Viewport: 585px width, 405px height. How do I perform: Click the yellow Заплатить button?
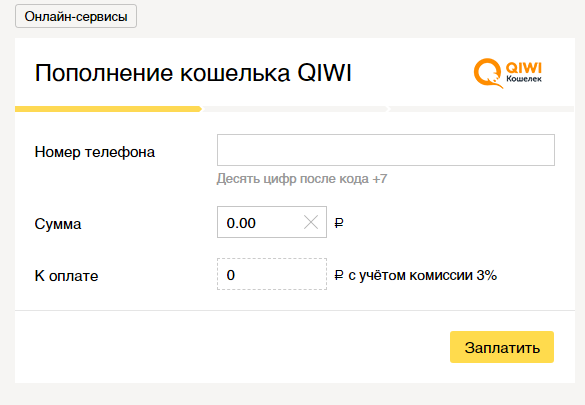[x=502, y=347]
